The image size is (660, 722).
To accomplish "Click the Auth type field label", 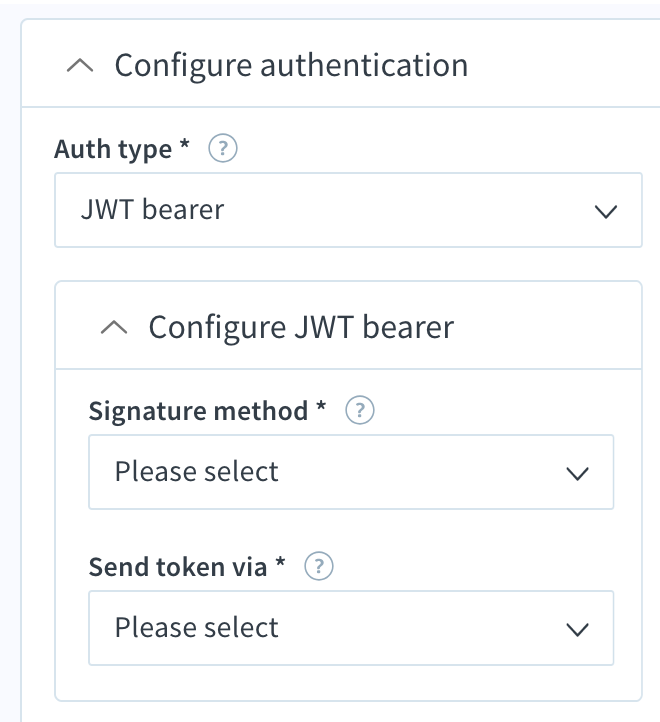I will tap(113, 150).
